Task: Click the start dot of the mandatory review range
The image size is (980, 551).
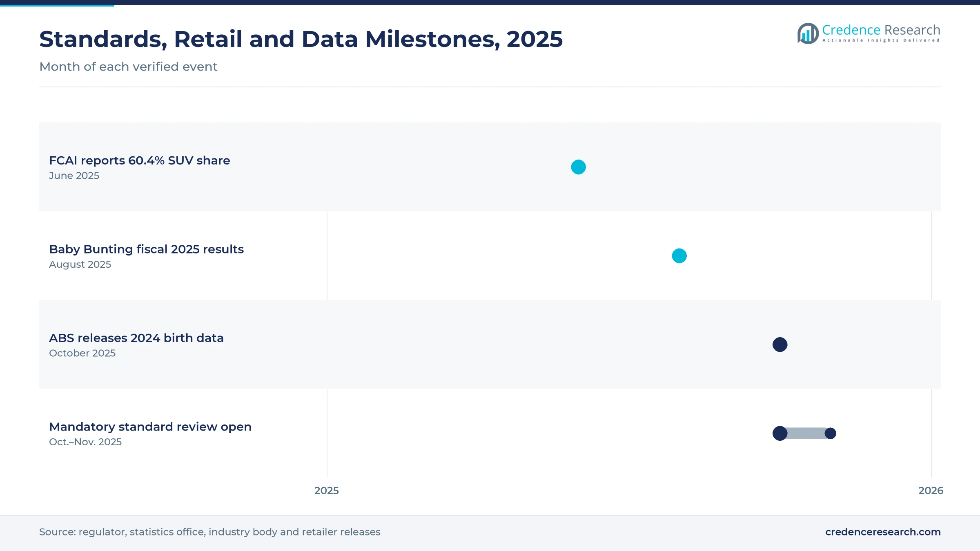Action: coord(780,433)
